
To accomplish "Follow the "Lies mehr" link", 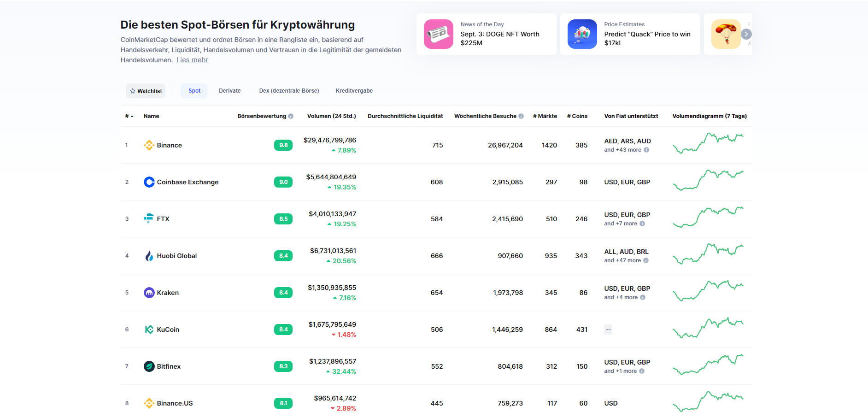I will 192,60.
